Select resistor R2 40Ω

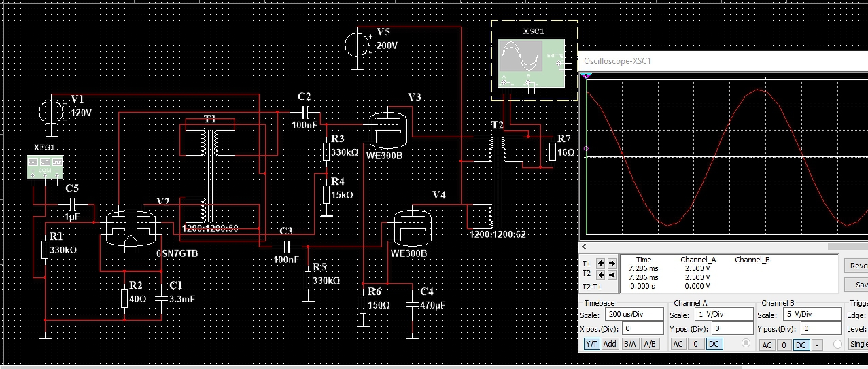(126, 298)
